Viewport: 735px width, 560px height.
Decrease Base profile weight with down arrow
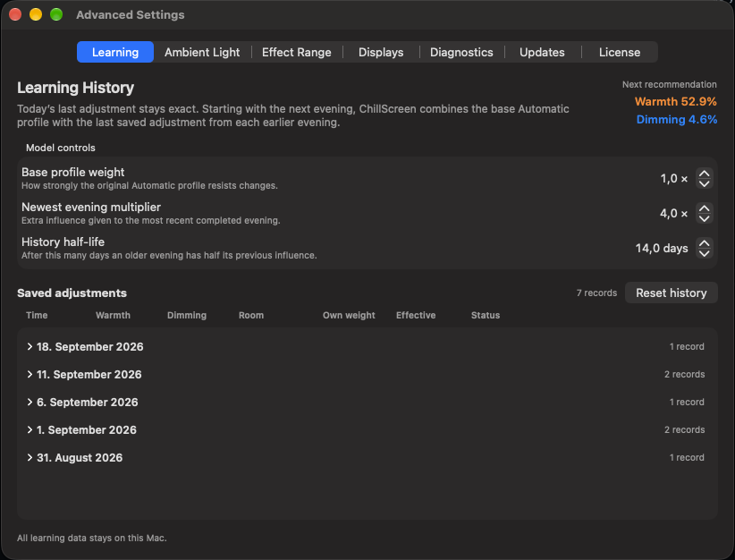[x=704, y=183]
